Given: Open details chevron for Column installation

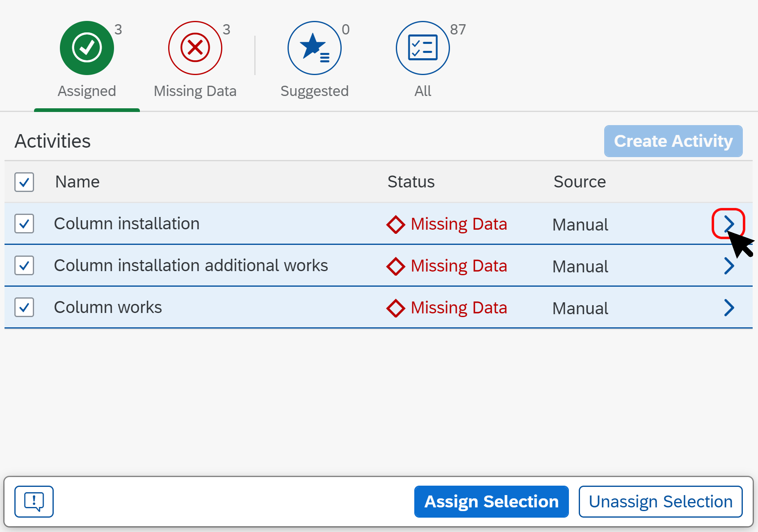Looking at the screenshot, I should click(x=728, y=224).
